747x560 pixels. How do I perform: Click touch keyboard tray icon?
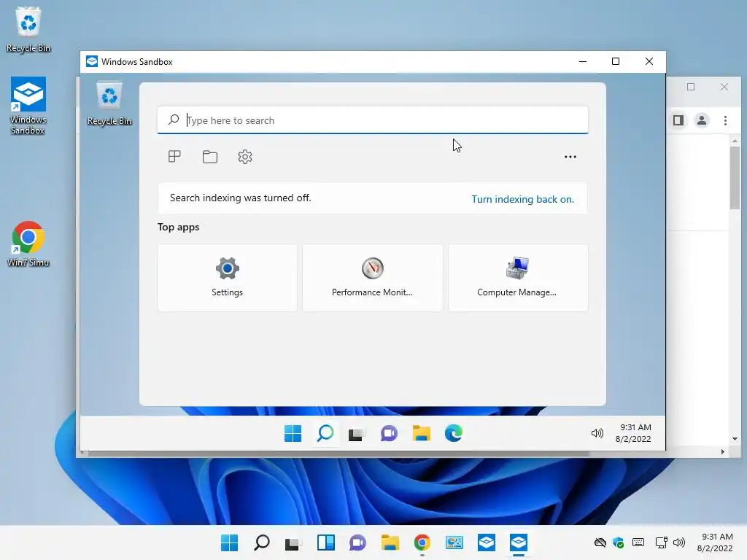coord(638,542)
